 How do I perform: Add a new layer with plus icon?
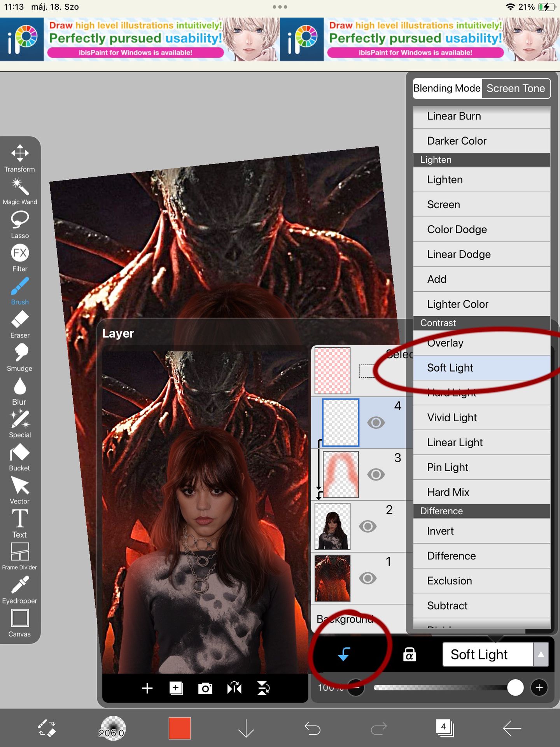coord(147,688)
